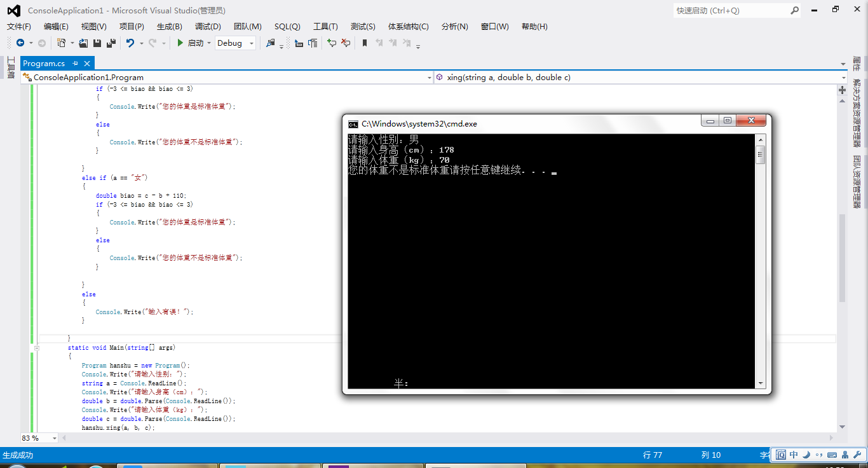The image size is (868, 468).
Task: Click the Visual Studio logo icon
Action: (13, 10)
